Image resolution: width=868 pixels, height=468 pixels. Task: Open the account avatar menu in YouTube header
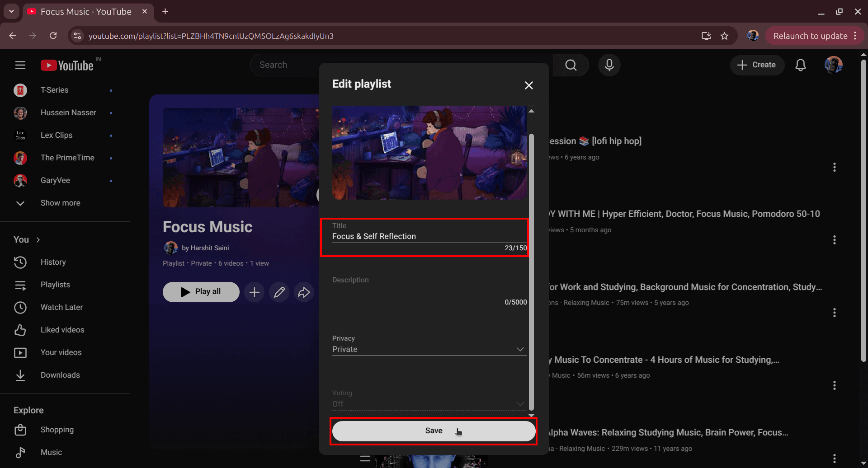point(833,65)
